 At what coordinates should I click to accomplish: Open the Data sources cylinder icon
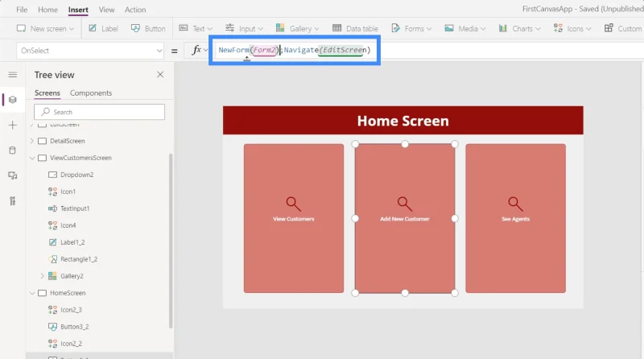(x=13, y=151)
